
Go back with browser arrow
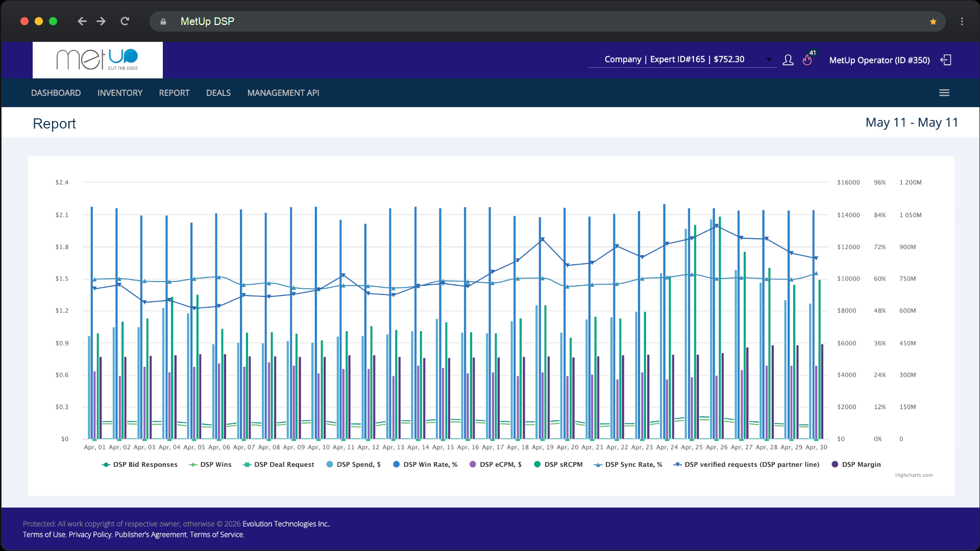pos(82,21)
